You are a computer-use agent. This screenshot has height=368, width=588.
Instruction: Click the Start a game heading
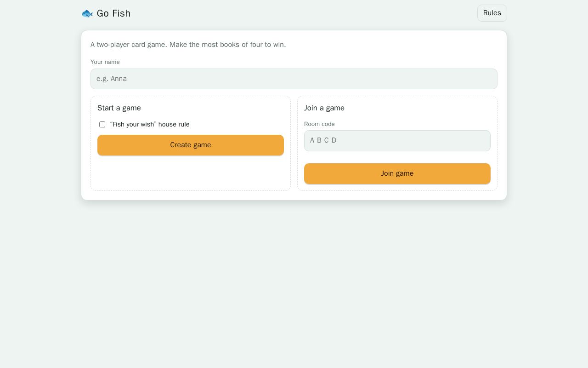coord(119,108)
